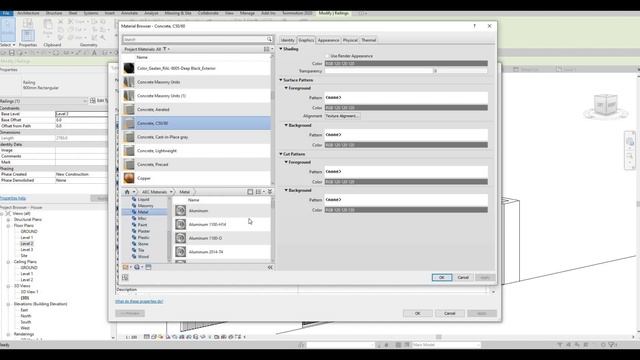The width and height of the screenshot is (640, 360).
Task: Click the Cut Pattern Foreground pattern field
Action: (x=406, y=171)
